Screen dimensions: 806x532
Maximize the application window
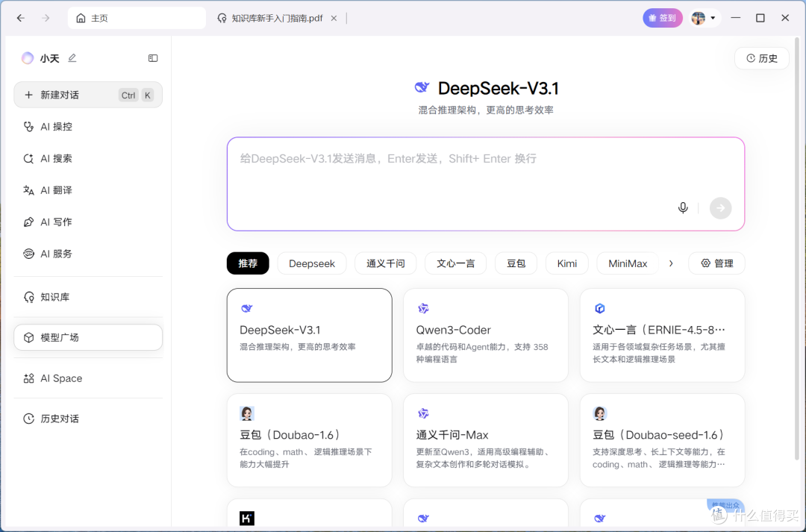760,18
